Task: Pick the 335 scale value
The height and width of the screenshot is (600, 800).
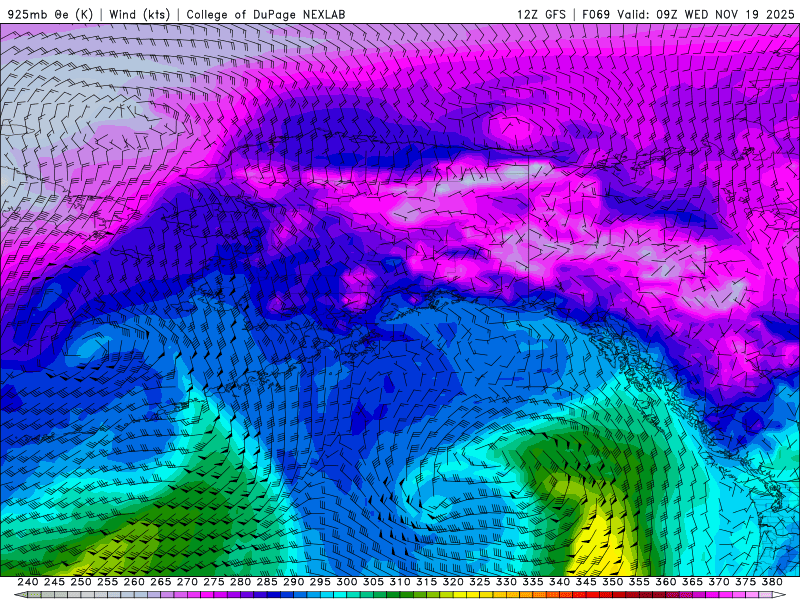Action: coord(533,582)
